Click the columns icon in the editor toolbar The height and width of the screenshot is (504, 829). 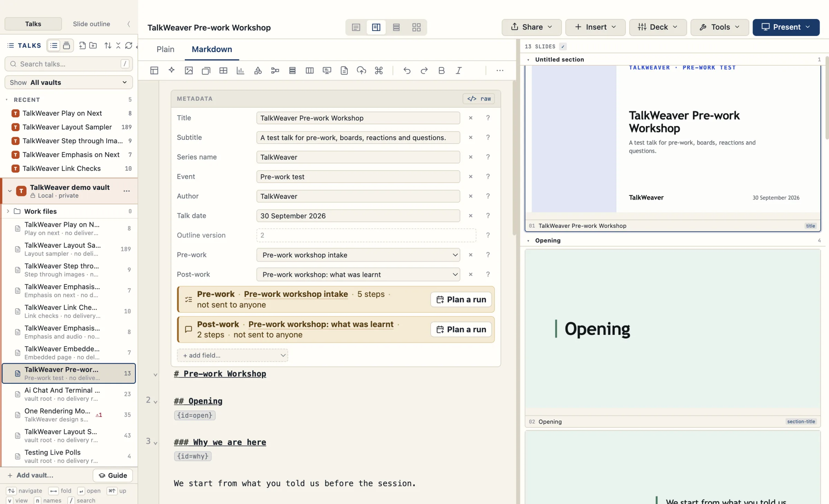coord(309,70)
